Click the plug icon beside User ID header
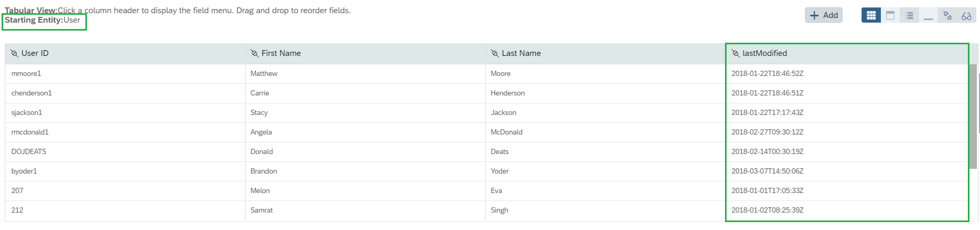 (x=14, y=53)
